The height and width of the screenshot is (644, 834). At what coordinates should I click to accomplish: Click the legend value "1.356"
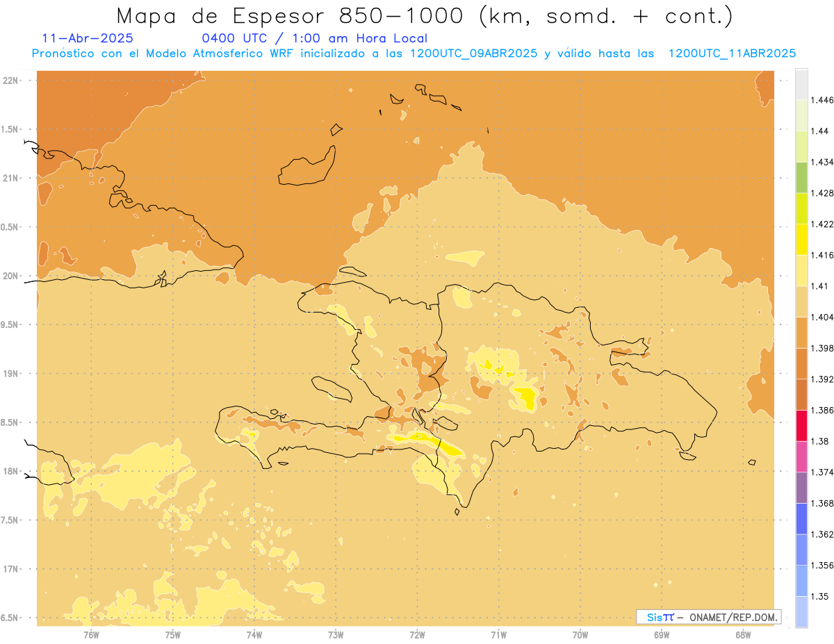(821, 566)
